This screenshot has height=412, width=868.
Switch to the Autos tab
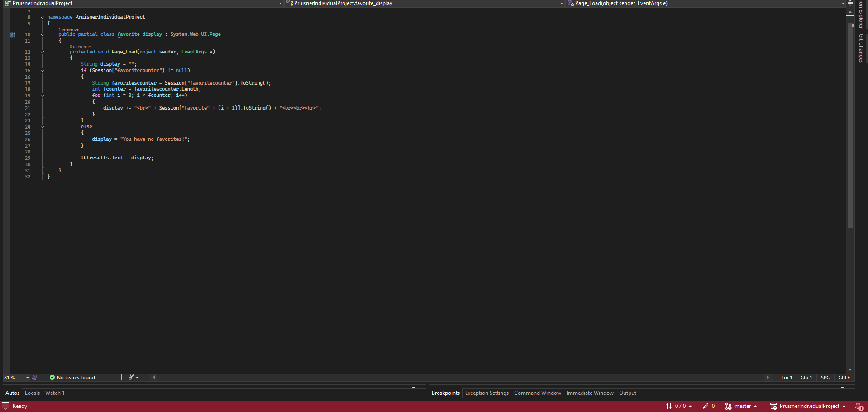coord(12,393)
